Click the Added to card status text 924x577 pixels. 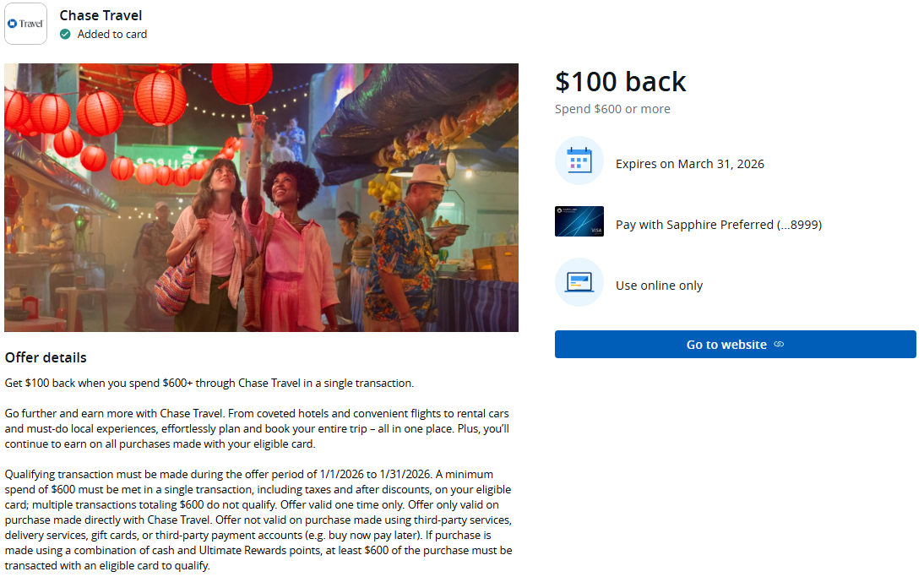click(112, 35)
